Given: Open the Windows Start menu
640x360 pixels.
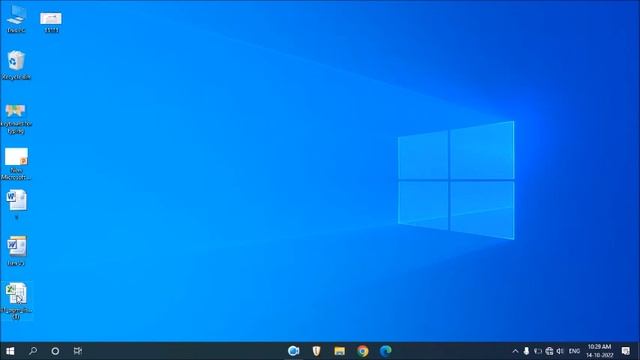Looking at the screenshot, I should pos(10,351).
